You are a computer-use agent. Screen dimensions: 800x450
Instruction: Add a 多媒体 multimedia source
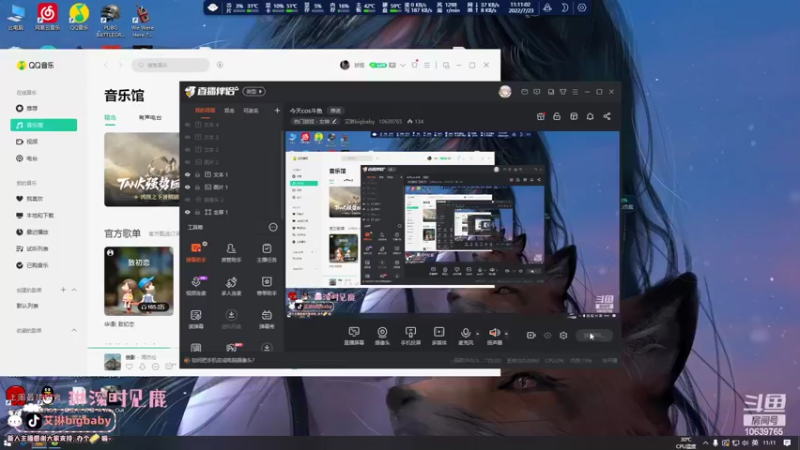tap(439, 336)
